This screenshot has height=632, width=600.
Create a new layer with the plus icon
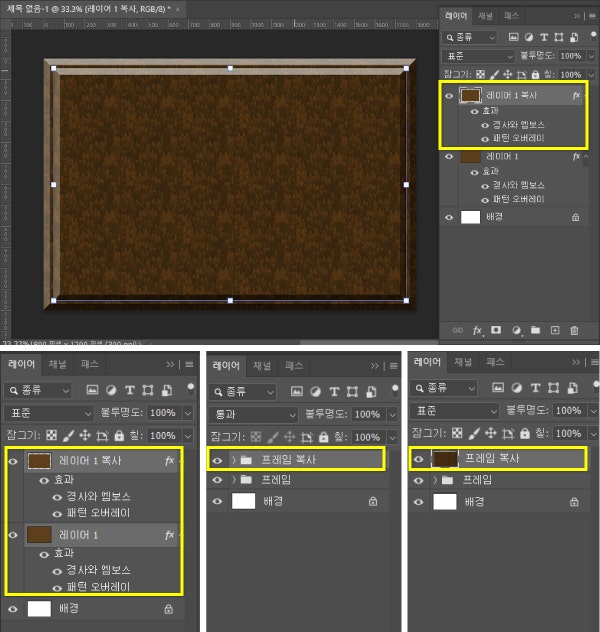pyautogui.click(x=555, y=331)
